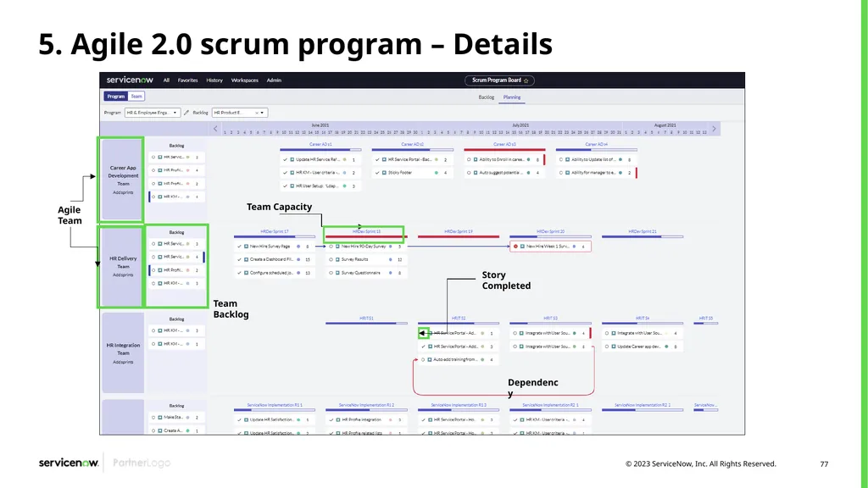
Task: Toggle the circle on Auto-add training from... story
Action: (423, 359)
